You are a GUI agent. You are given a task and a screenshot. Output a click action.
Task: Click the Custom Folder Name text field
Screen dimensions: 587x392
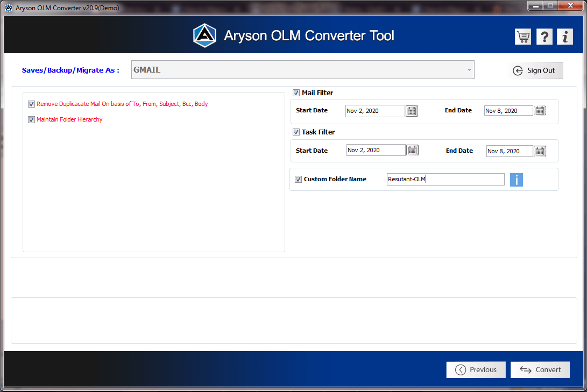[x=445, y=179]
